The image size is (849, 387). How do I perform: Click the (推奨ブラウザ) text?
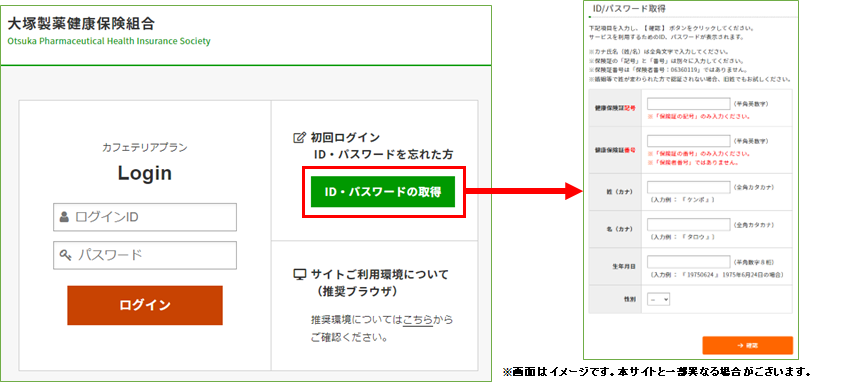tap(358, 292)
